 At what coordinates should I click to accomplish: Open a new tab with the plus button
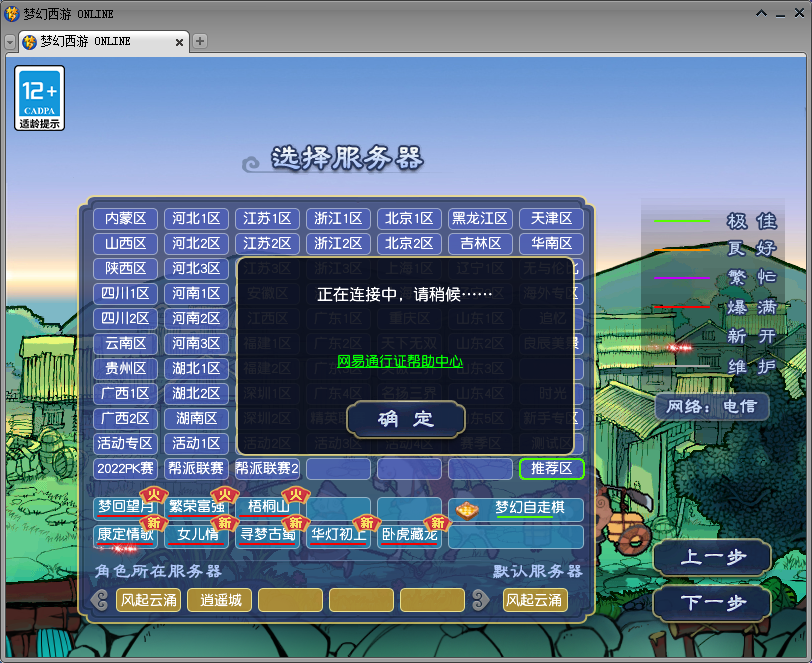(200, 41)
